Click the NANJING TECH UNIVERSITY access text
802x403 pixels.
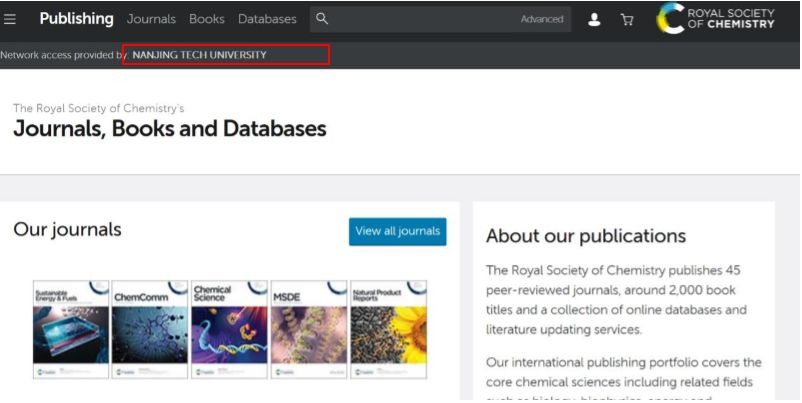[199, 55]
